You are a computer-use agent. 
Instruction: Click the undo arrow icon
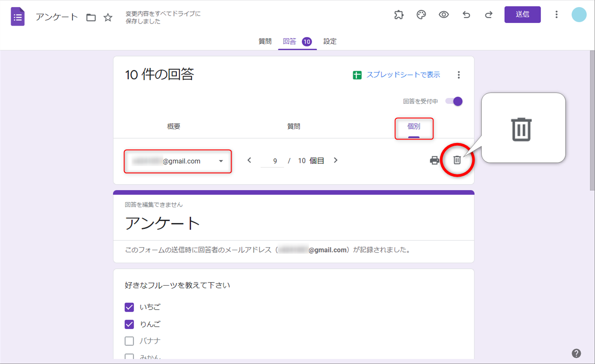click(466, 15)
